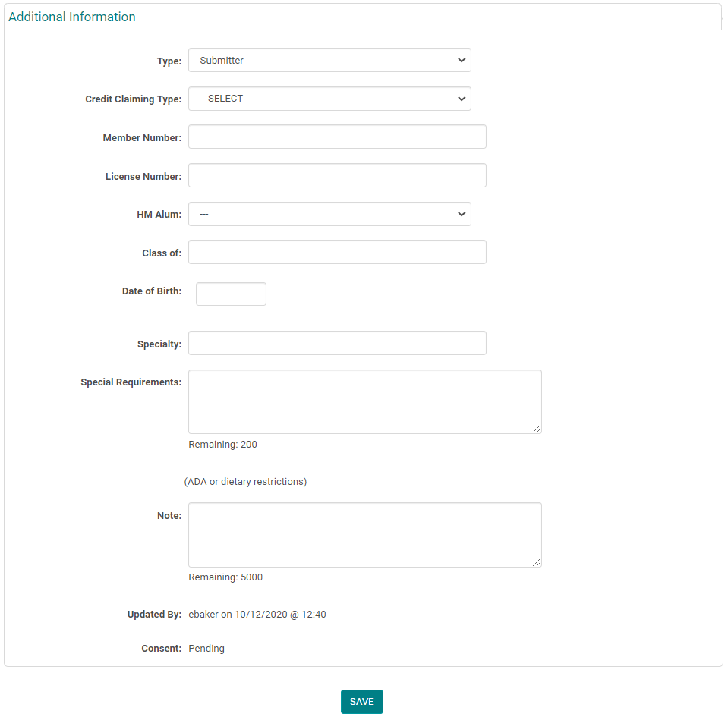728x717 pixels.
Task: Click the Additional Information section header
Action: [x=72, y=17]
